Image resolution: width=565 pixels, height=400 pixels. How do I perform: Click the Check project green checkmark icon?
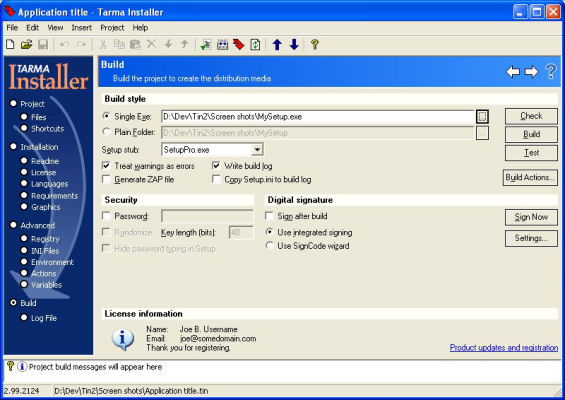click(x=206, y=44)
